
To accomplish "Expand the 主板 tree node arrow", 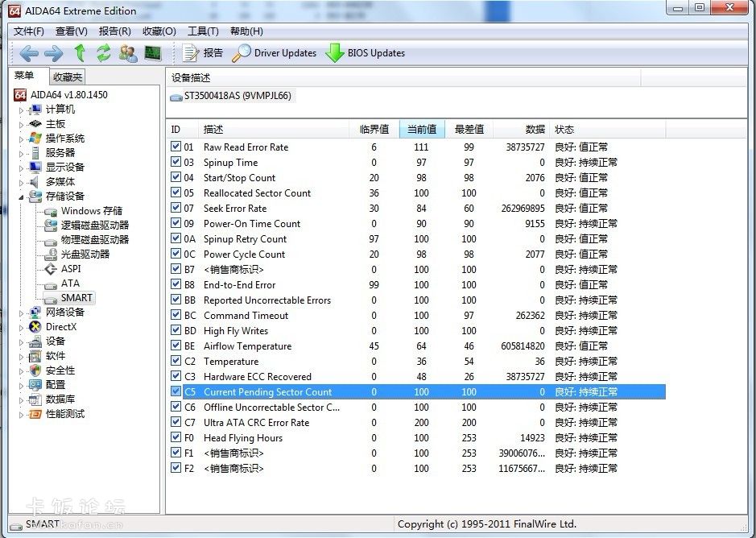I will [x=21, y=125].
